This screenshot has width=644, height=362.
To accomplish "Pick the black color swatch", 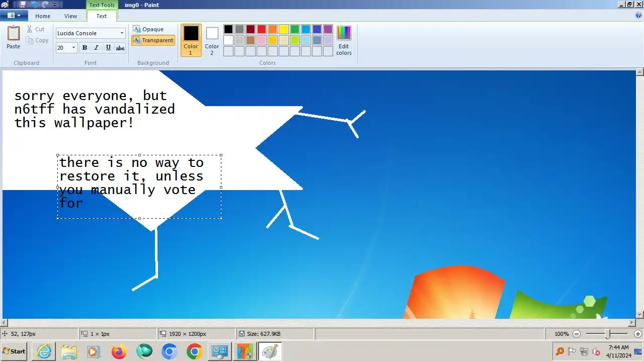I will click(x=228, y=29).
